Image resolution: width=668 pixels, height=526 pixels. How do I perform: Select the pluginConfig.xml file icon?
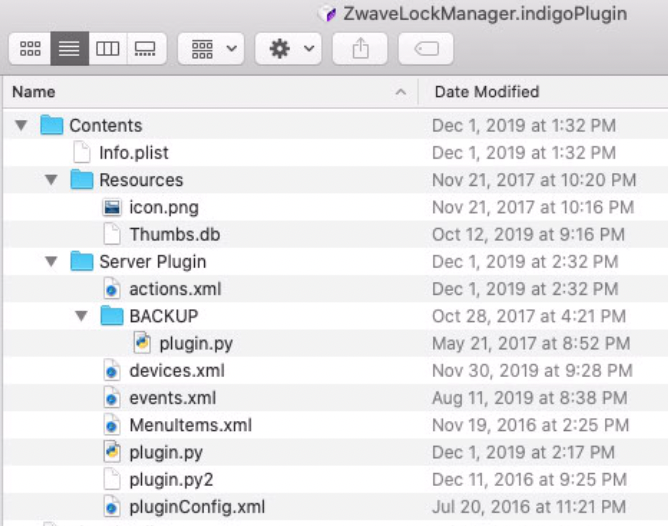click(112, 507)
